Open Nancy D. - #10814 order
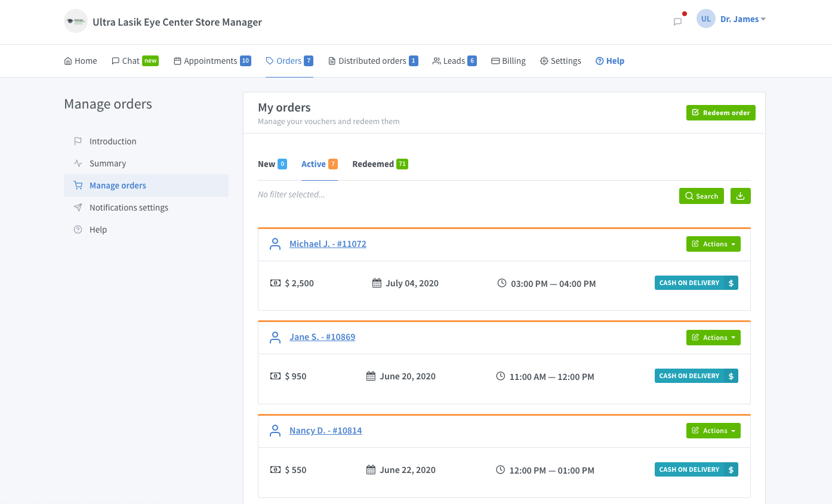Viewport: 832px width, 504px height. click(325, 431)
